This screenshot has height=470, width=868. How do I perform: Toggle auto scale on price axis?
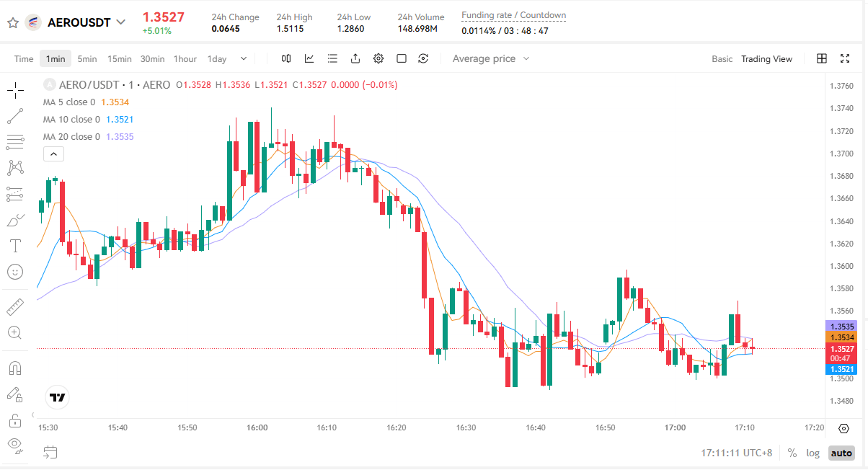pyautogui.click(x=840, y=453)
